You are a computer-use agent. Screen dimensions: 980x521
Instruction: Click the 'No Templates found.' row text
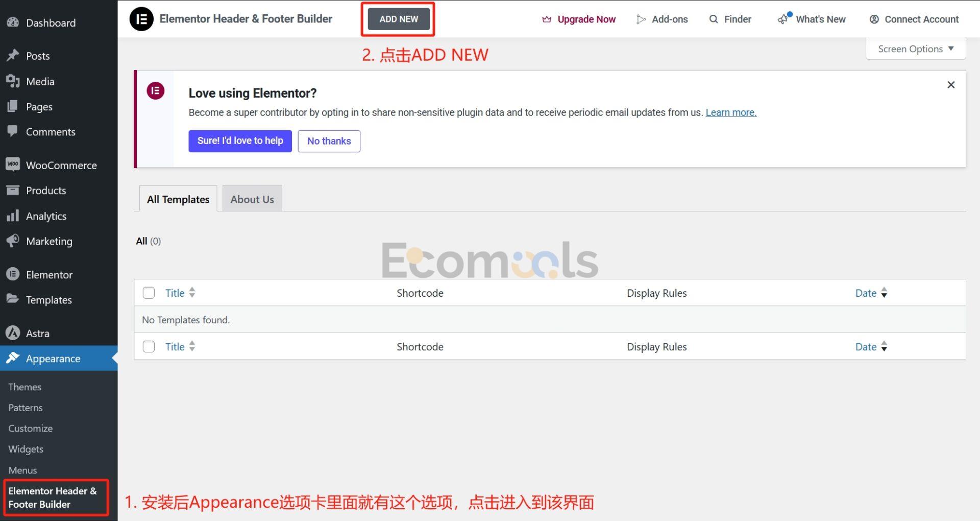[x=186, y=320]
